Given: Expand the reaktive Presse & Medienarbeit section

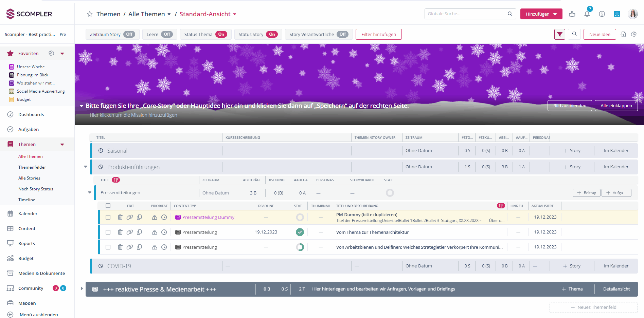Looking at the screenshot, I should pos(82,289).
